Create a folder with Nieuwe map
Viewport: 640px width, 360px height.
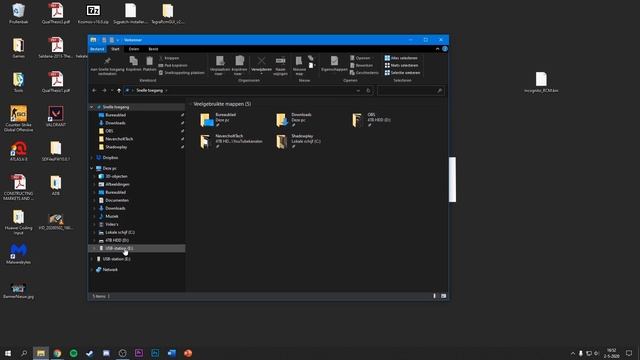(299, 65)
